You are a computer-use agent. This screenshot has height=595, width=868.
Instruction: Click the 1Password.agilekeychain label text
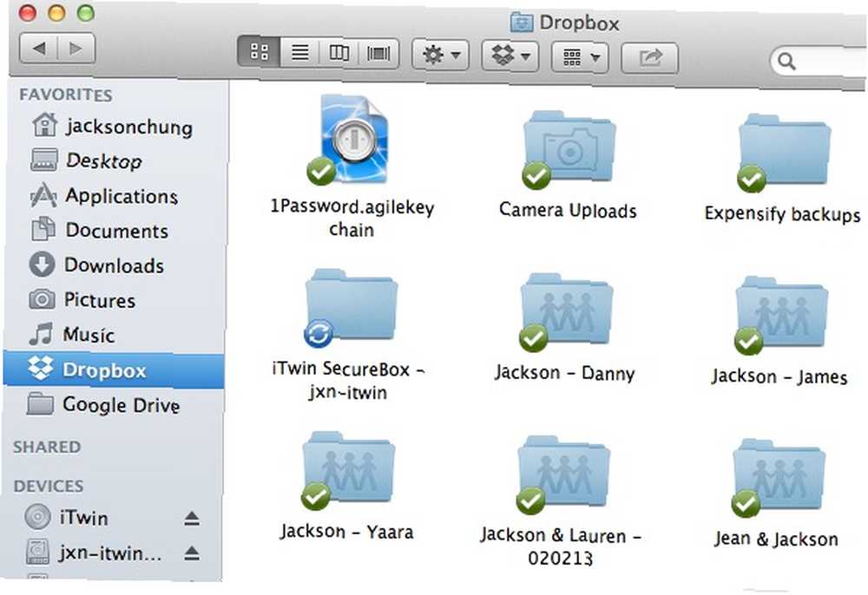tap(352, 218)
